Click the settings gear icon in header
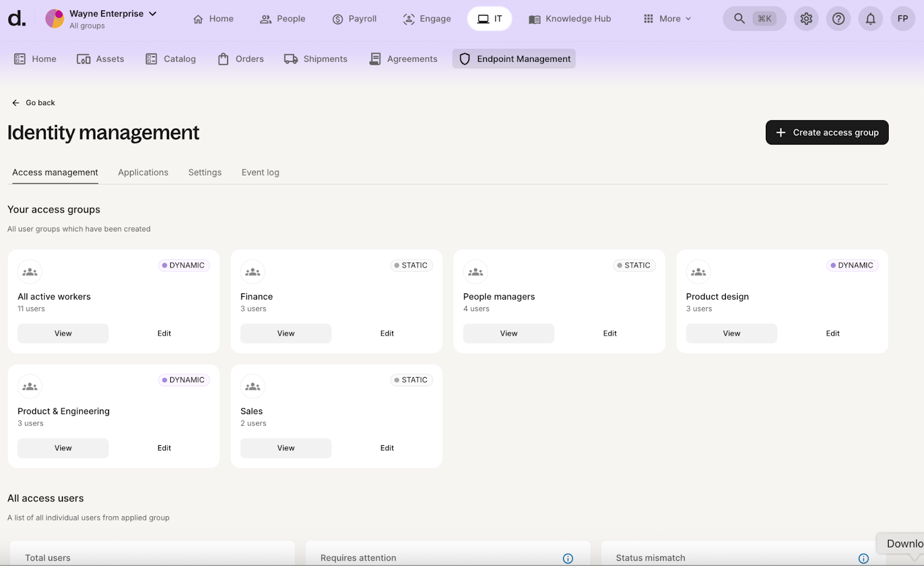 [806, 18]
